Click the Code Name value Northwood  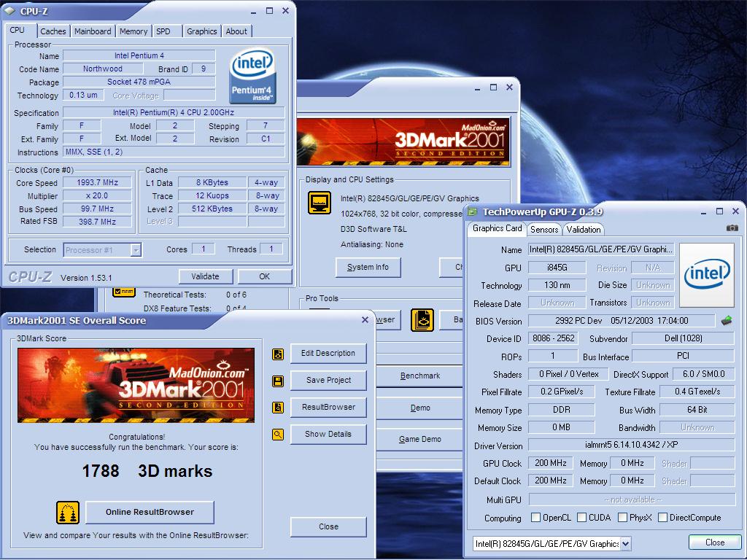coord(102,69)
